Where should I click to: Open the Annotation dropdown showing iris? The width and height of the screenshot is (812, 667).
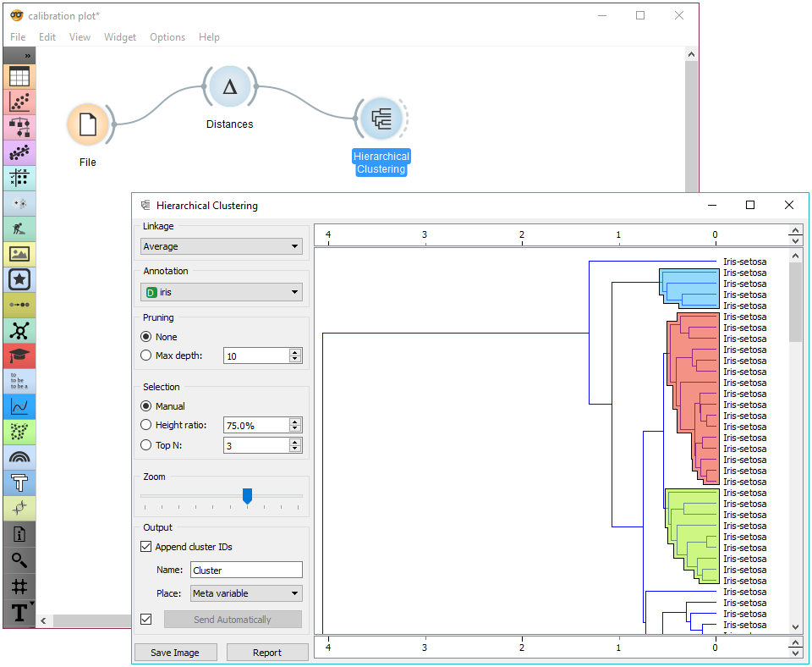(x=221, y=291)
